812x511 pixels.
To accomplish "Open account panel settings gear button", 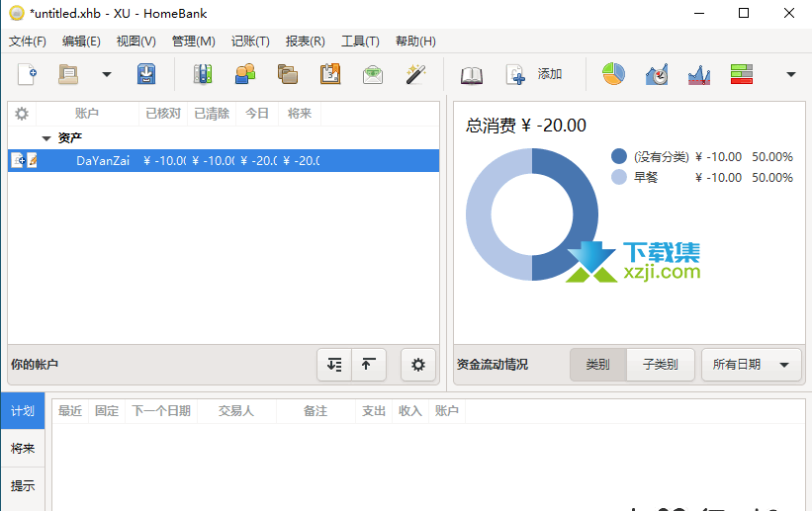I will [418, 365].
